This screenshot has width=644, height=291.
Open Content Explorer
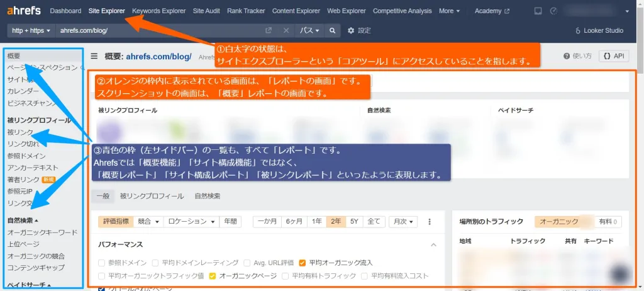tap(296, 11)
